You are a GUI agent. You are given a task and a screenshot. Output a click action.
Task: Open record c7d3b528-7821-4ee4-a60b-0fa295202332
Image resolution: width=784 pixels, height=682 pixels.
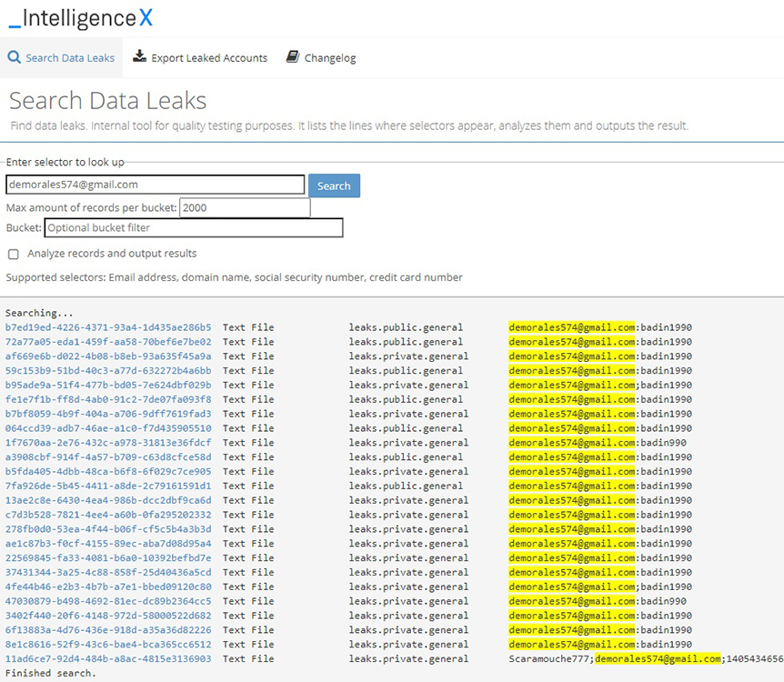click(x=108, y=515)
